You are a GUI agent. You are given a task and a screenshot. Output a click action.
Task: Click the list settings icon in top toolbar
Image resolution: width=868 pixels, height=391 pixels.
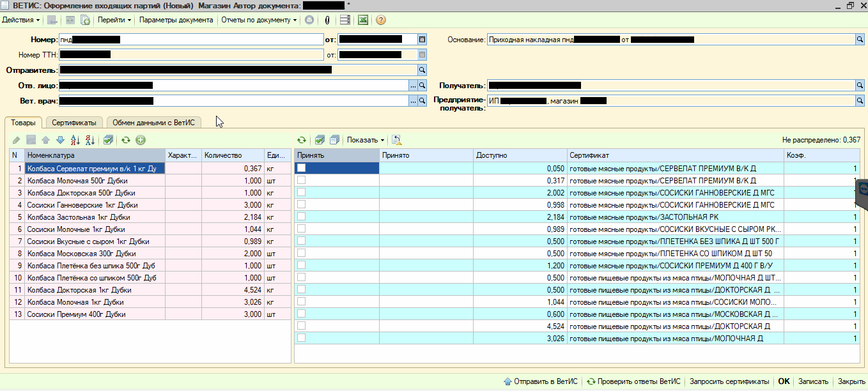[345, 20]
